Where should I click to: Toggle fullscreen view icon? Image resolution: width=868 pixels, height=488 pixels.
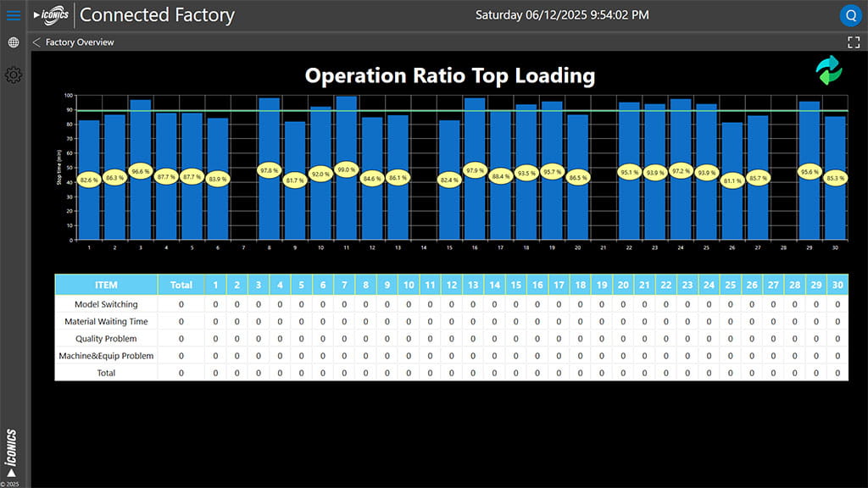[854, 42]
